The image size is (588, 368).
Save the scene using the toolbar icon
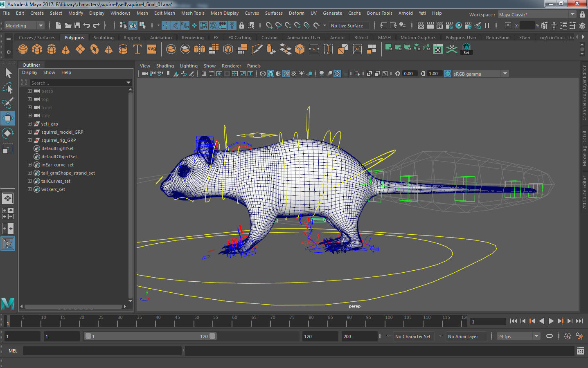[x=77, y=25]
